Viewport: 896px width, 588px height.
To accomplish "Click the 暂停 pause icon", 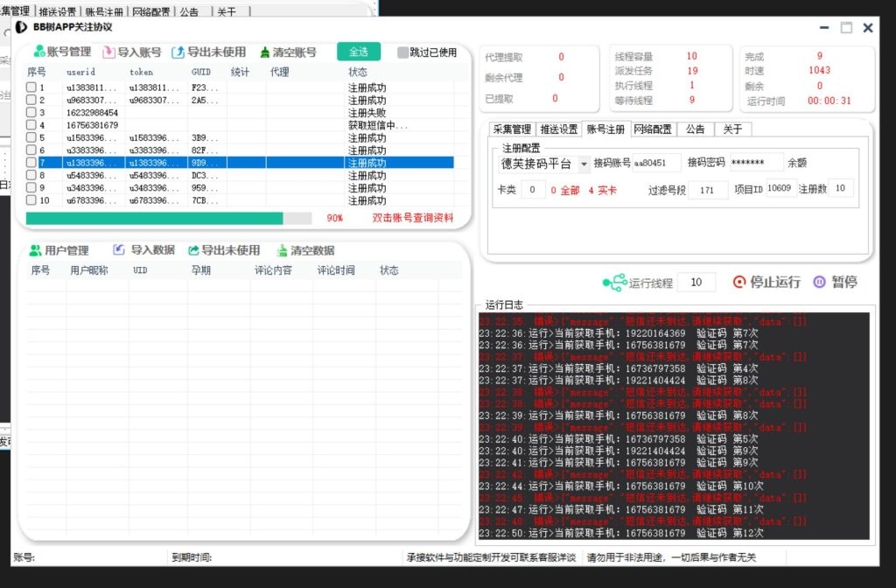I will (x=818, y=282).
